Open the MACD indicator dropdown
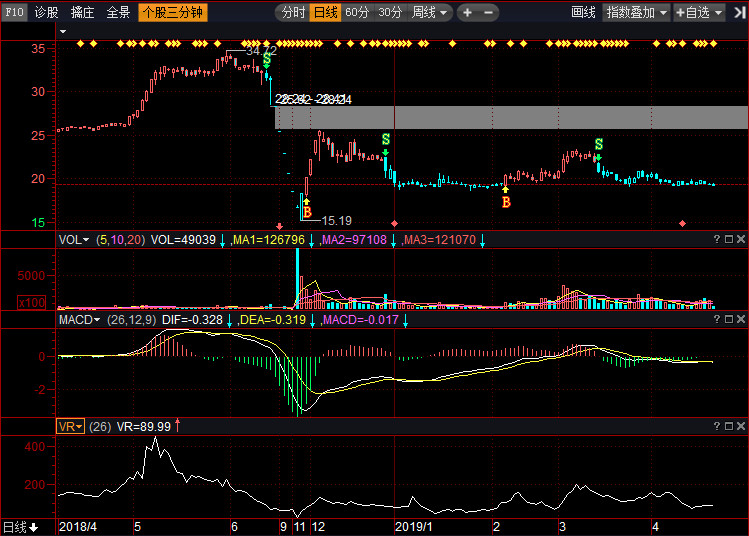Screen dimensions: 749x536 point(79,320)
